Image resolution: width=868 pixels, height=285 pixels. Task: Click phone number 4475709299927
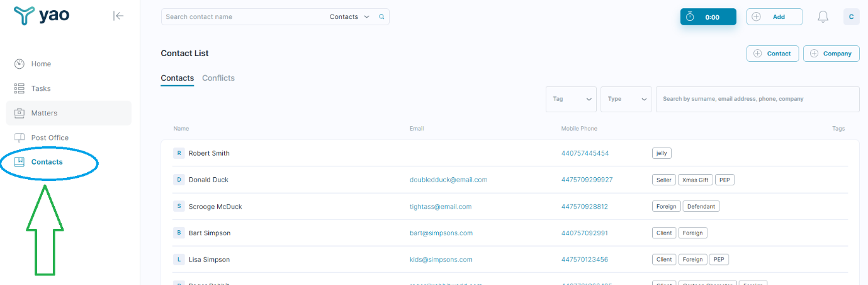tap(587, 180)
